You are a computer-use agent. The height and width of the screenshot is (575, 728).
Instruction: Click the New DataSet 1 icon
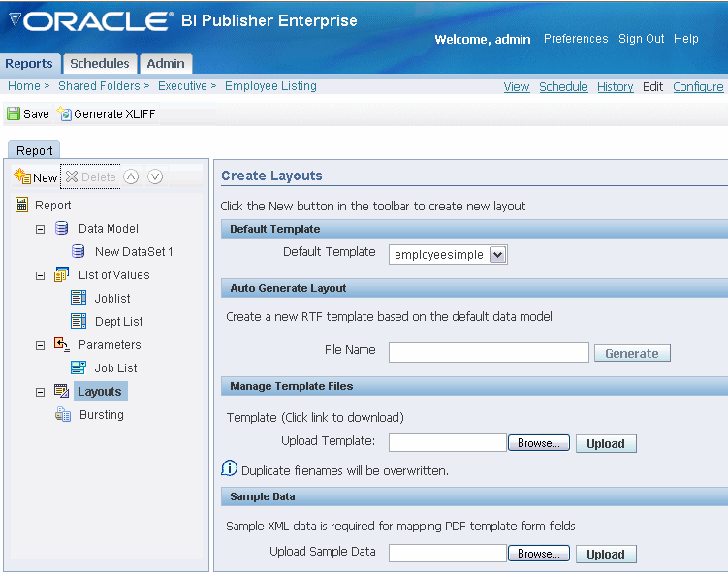click(78, 251)
